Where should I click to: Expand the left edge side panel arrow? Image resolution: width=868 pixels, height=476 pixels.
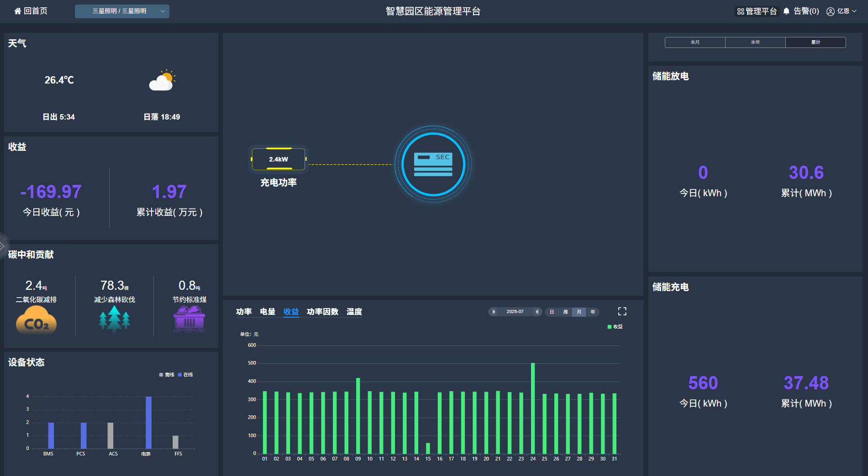(x=2, y=246)
